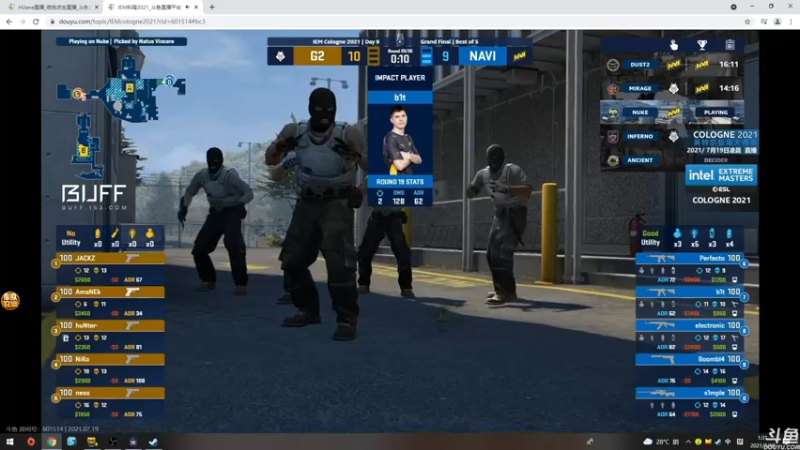
Task: Click the NiKo player row
Action: tap(110, 359)
